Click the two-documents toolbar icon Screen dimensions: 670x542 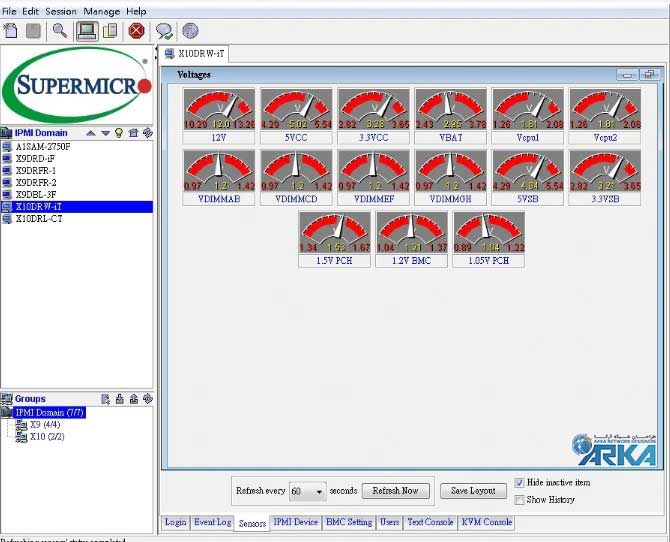(x=110, y=31)
